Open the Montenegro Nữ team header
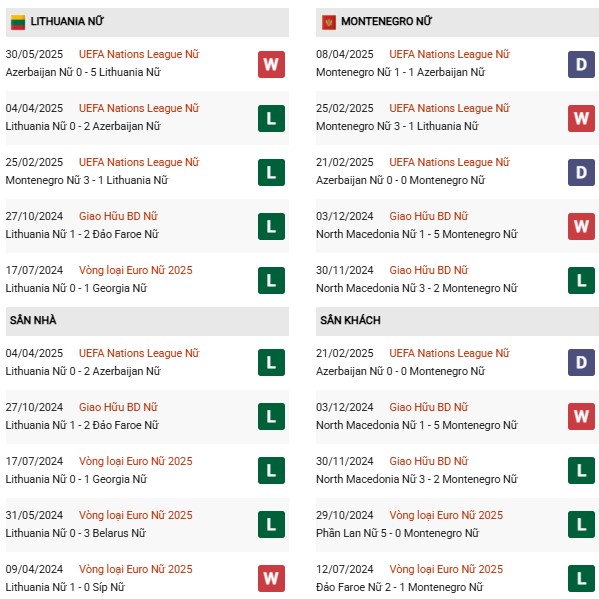Screen dimensions: 599x599 457,22
